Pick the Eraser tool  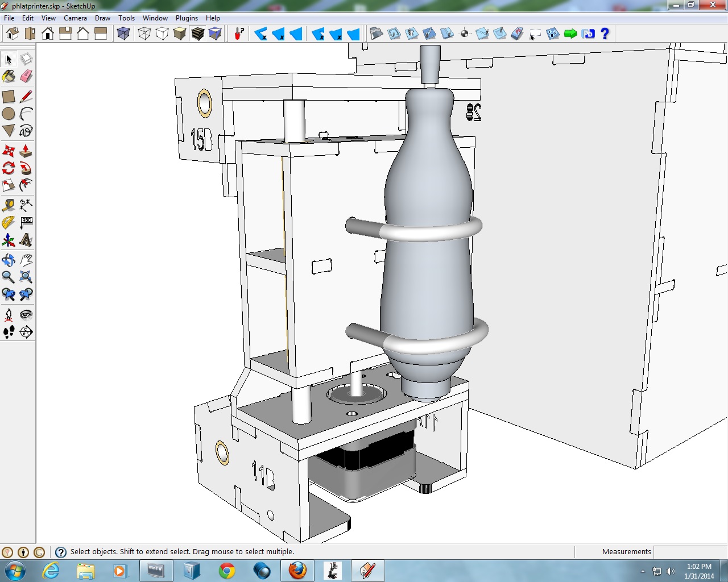(x=26, y=76)
